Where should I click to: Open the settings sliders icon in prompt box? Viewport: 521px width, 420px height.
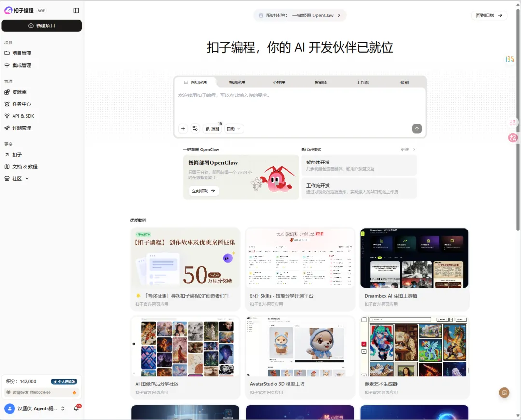pos(195,128)
